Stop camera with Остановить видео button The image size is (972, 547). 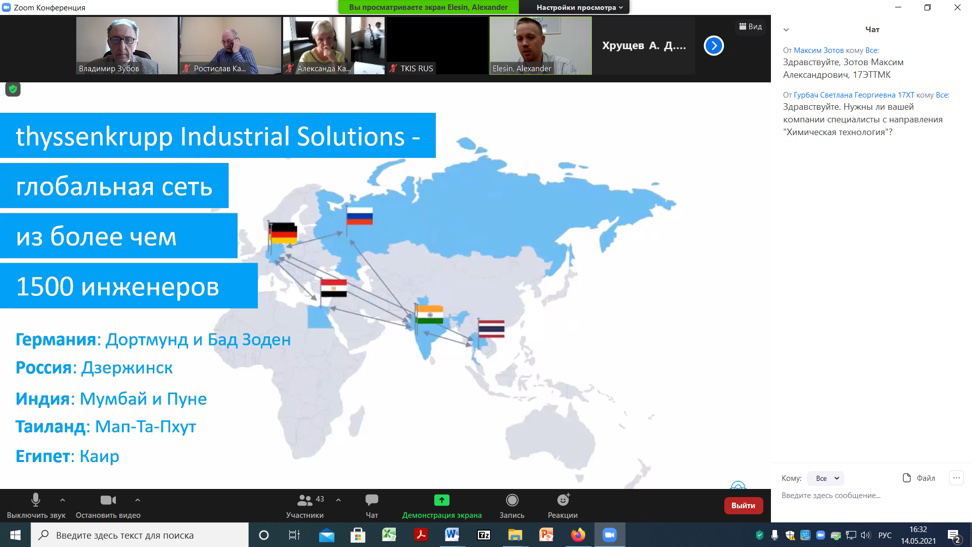click(108, 505)
